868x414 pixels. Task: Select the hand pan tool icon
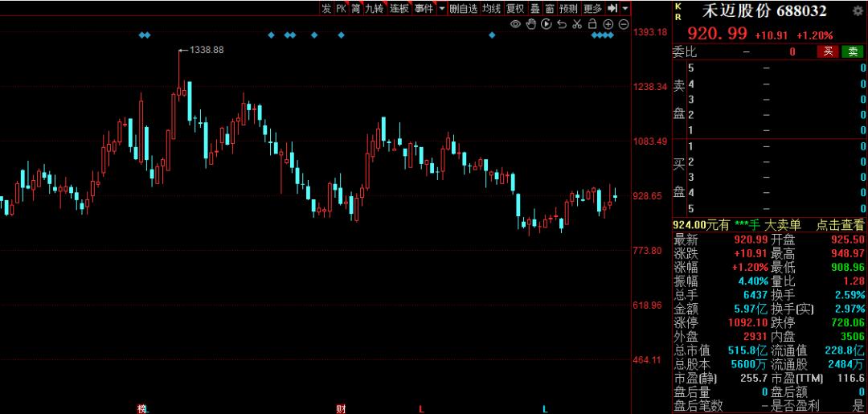(x=530, y=24)
